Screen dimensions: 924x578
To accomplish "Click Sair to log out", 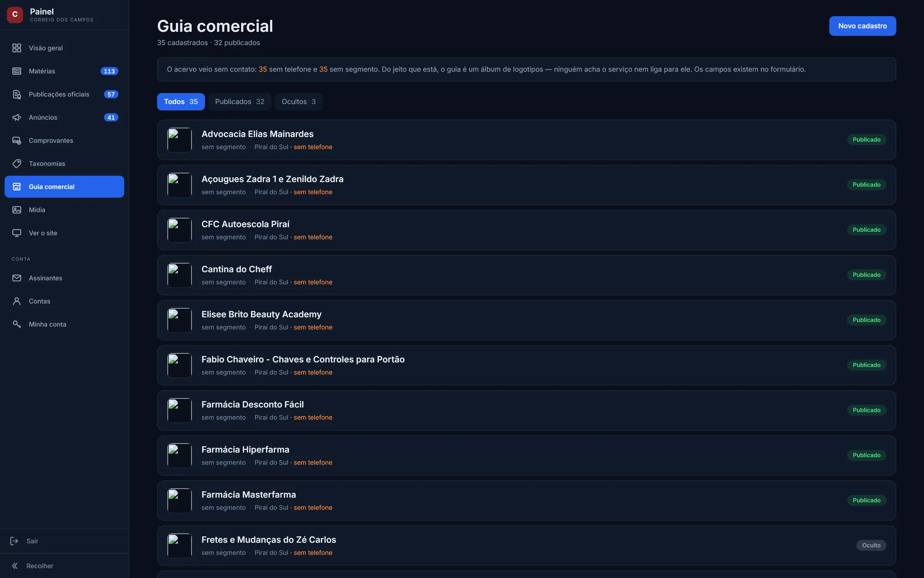I will coord(64,541).
